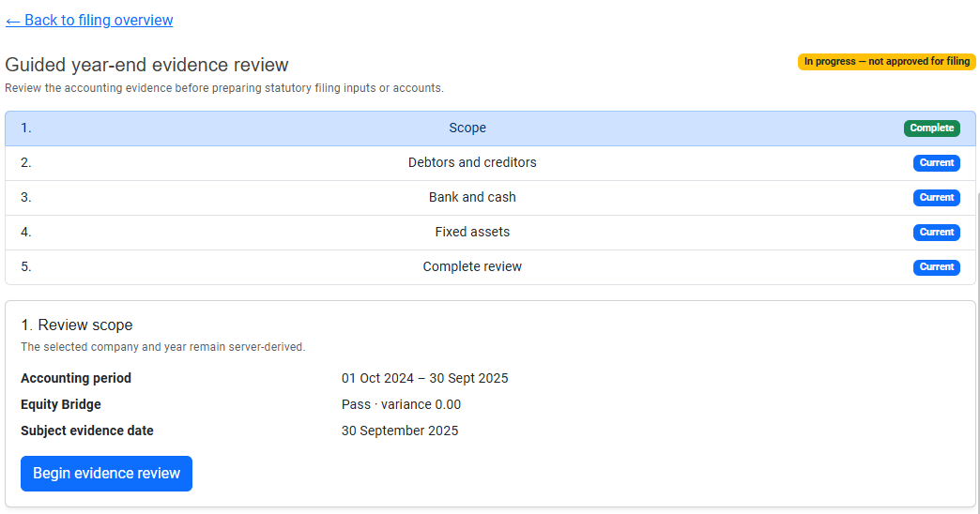The height and width of the screenshot is (514, 980).
Task: Select the Scope step row
Action: pos(490,128)
